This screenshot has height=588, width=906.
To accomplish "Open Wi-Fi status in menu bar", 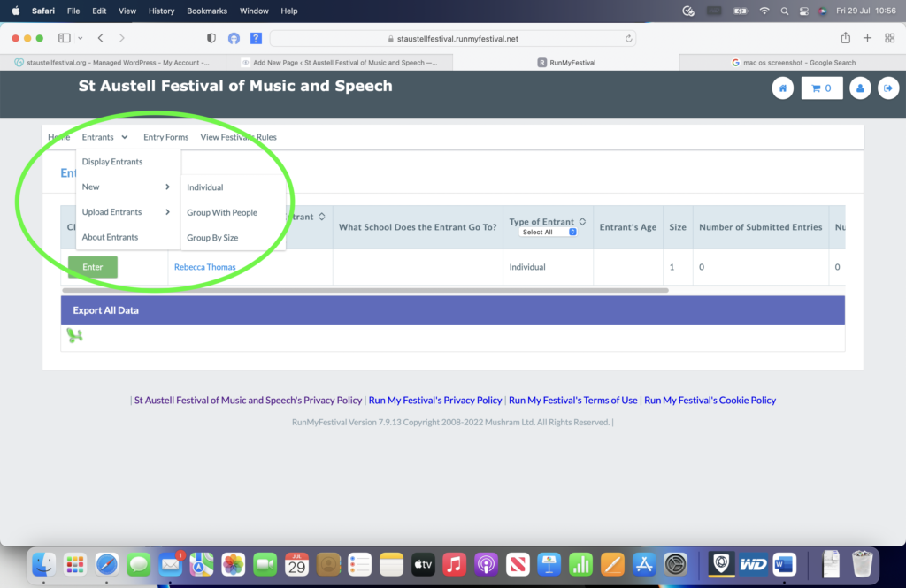I will (x=764, y=11).
